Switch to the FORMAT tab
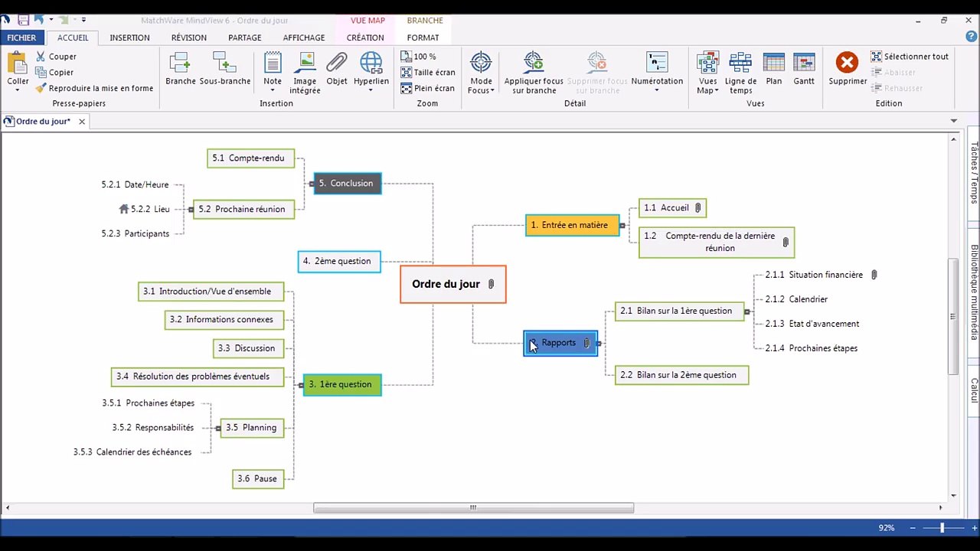The width and height of the screenshot is (980, 551). 423,37
